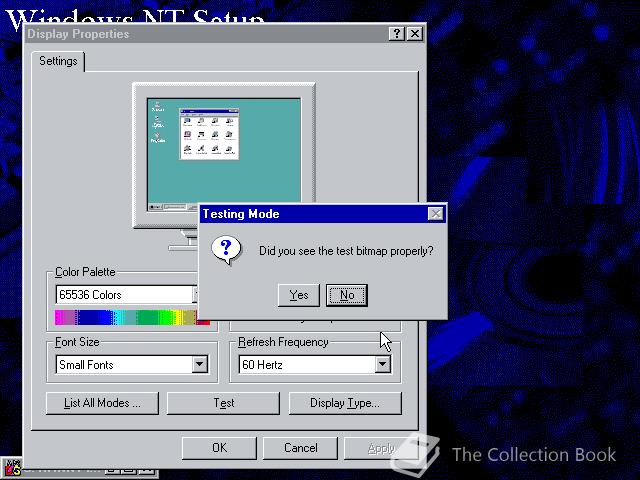The height and width of the screenshot is (480, 640).
Task: Click the Cancel button
Action: point(300,448)
